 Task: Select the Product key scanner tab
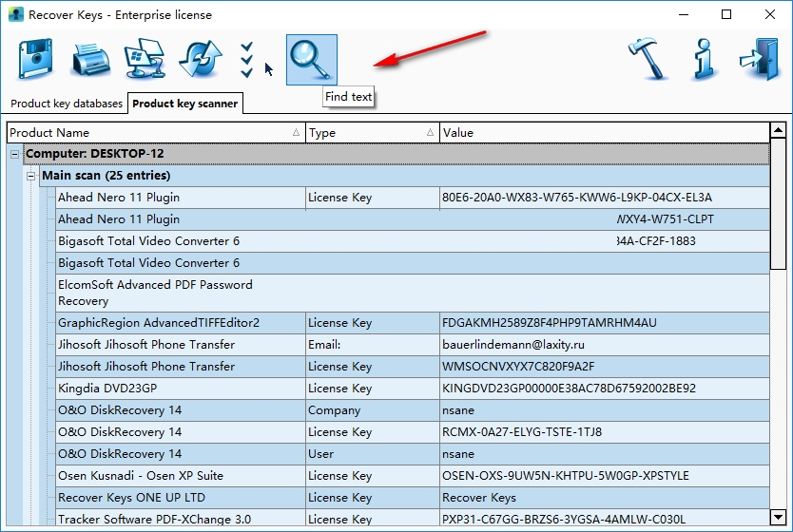185,104
